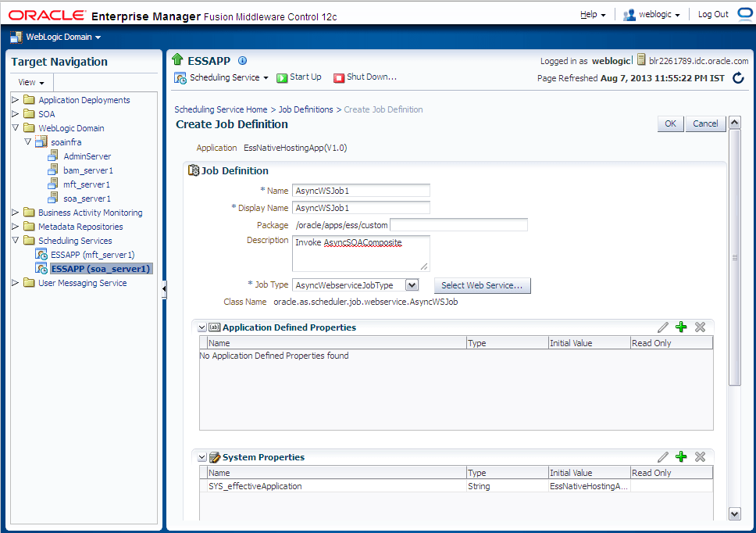Image resolution: width=756 pixels, height=533 pixels.
Task: Click the OK button
Action: 670,123
